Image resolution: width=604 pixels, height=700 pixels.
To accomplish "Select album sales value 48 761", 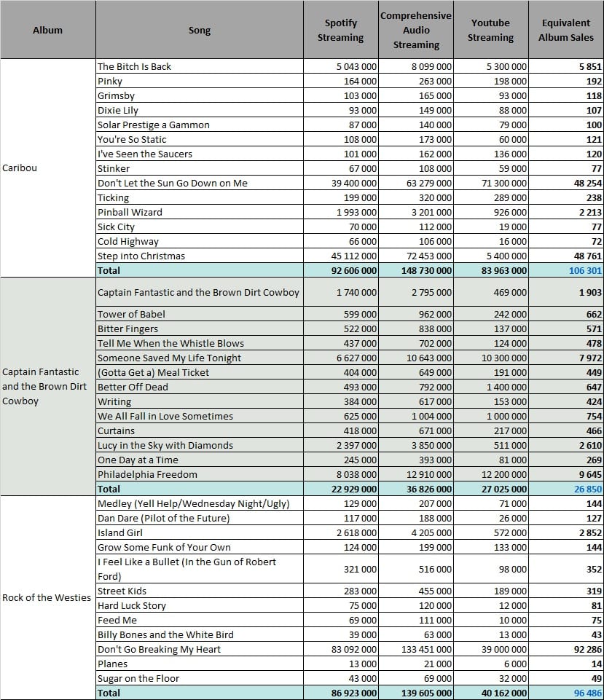I will pos(566,256).
